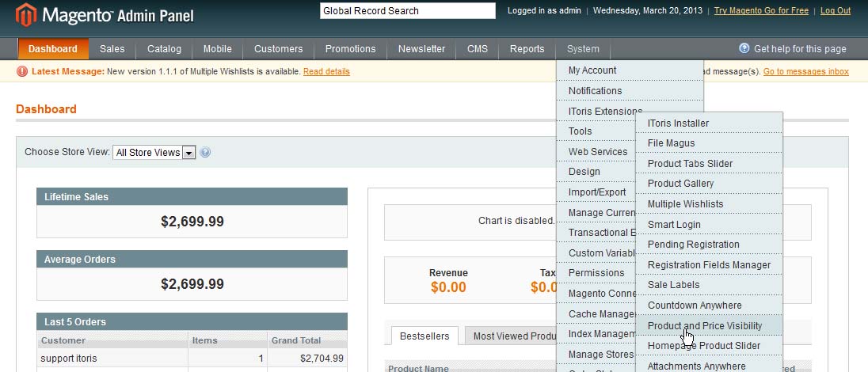This screenshot has height=372, width=868.
Task: Choose Multiple Wishlists submenu item
Action: [x=709, y=204]
